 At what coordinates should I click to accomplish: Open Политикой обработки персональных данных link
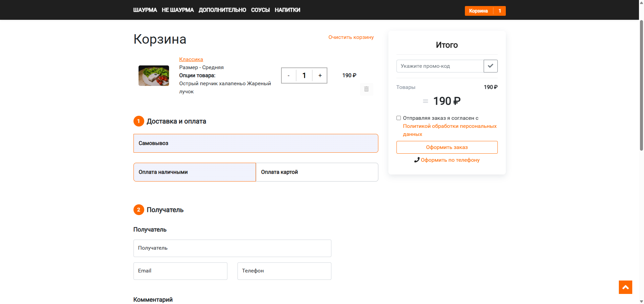tap(450, 130)
